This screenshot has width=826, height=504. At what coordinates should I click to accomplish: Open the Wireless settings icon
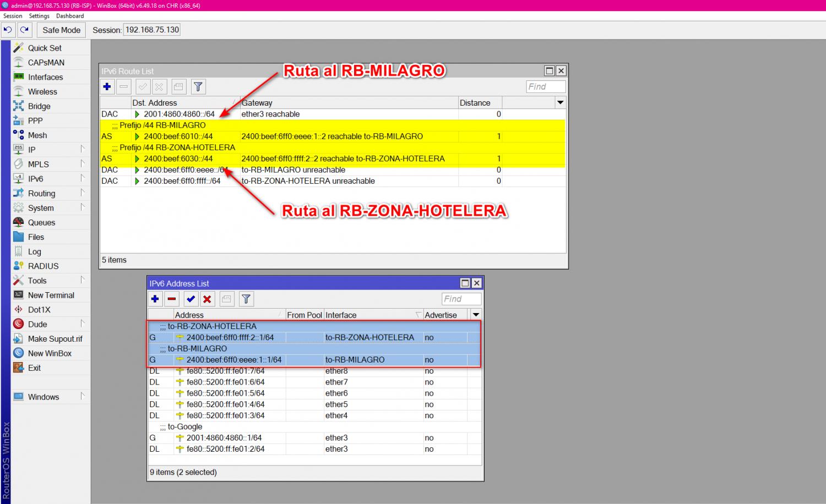pos(18,91)
